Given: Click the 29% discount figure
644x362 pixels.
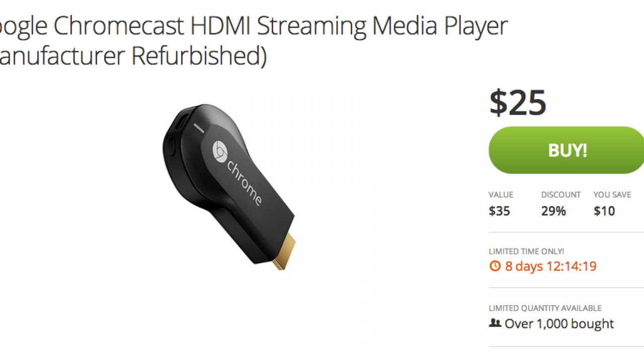Looking at the screenshot, I should coord(553,211).
